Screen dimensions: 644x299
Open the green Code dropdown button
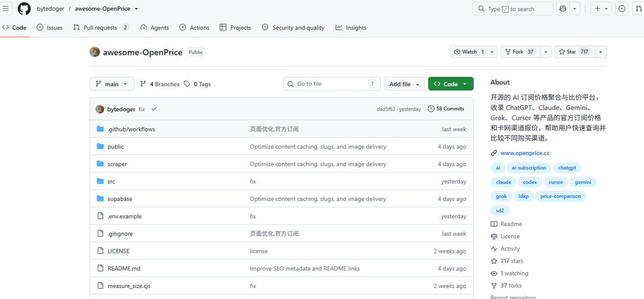(x=451, y=84)
